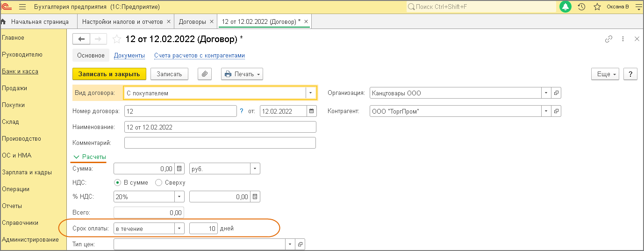This screenshot has height=251, width=644.
Task: Open calendar picker for contract date
Action: (x=311, y=111)
